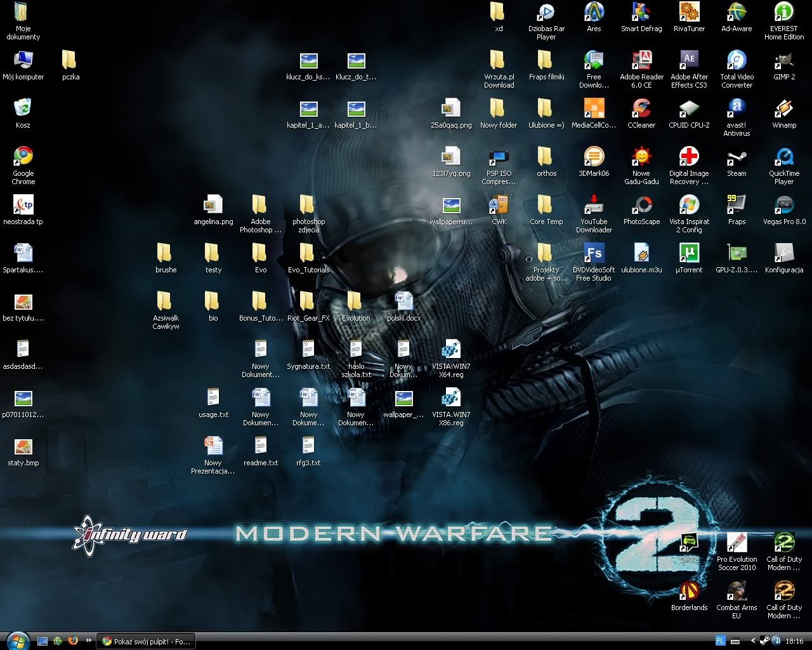Screen dimensions: 812x650
Task: Open Digital Image Recovery
Action: point(689,165)
